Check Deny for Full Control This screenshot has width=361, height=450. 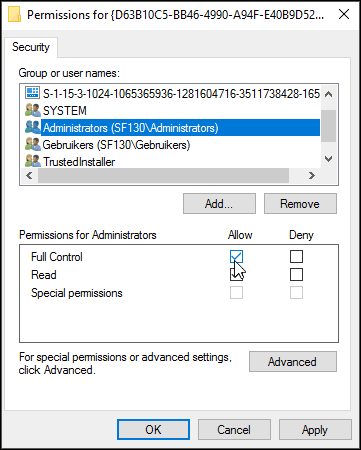pos(296,257)
